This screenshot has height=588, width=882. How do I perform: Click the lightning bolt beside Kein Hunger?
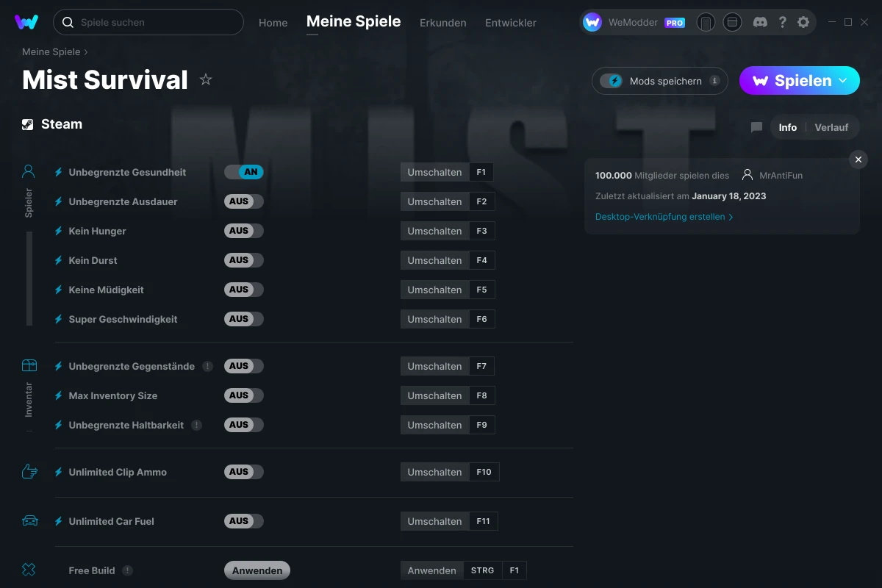click(59, 231)
